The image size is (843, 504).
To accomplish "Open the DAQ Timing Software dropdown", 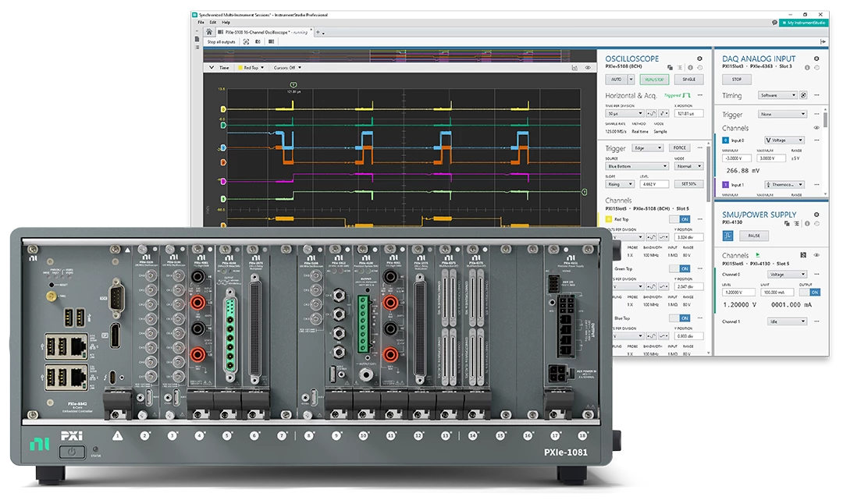I will tap(777, 95).
